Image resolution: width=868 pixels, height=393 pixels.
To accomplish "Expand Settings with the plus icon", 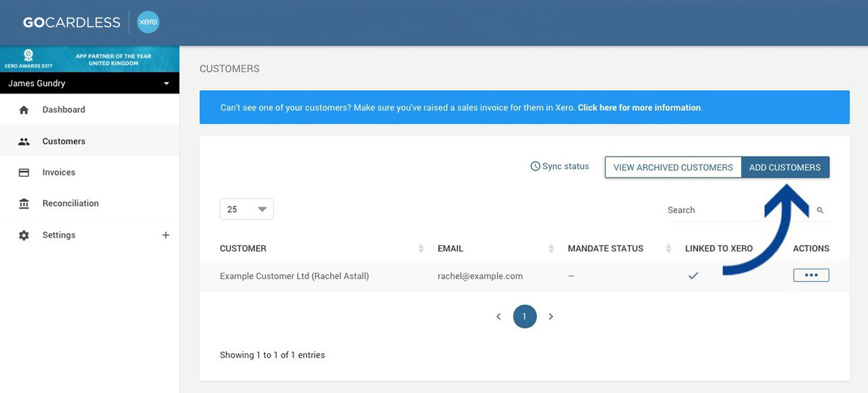I will point(165,235).
